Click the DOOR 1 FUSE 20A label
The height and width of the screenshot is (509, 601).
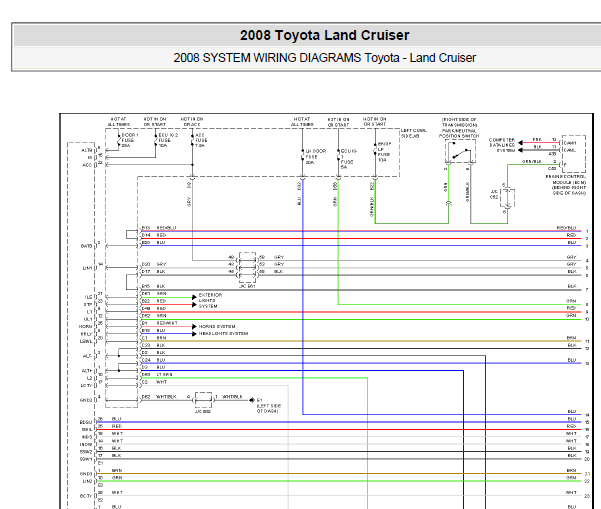130,140
